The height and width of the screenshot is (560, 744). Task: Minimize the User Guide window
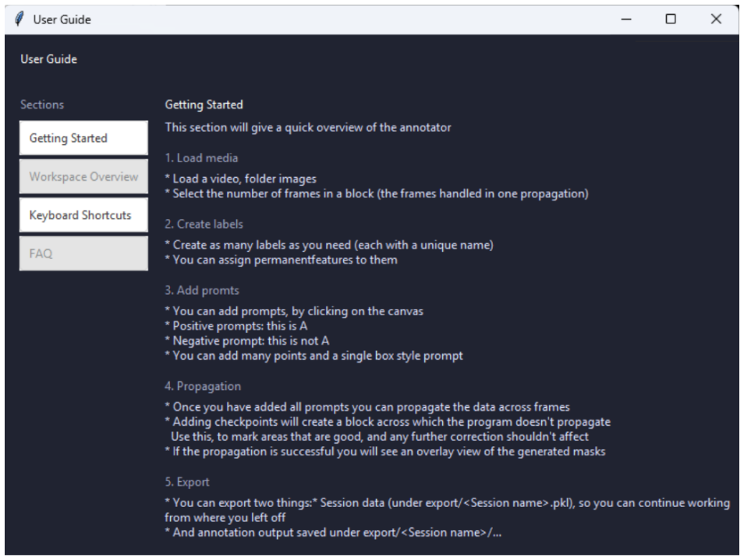click(626, 19)
